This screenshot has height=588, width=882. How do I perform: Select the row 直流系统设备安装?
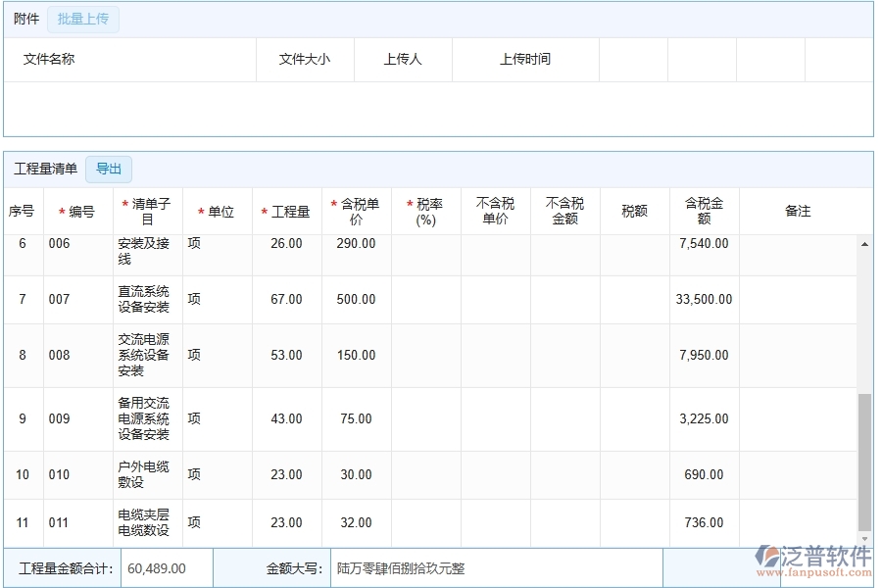click(141, 299)
